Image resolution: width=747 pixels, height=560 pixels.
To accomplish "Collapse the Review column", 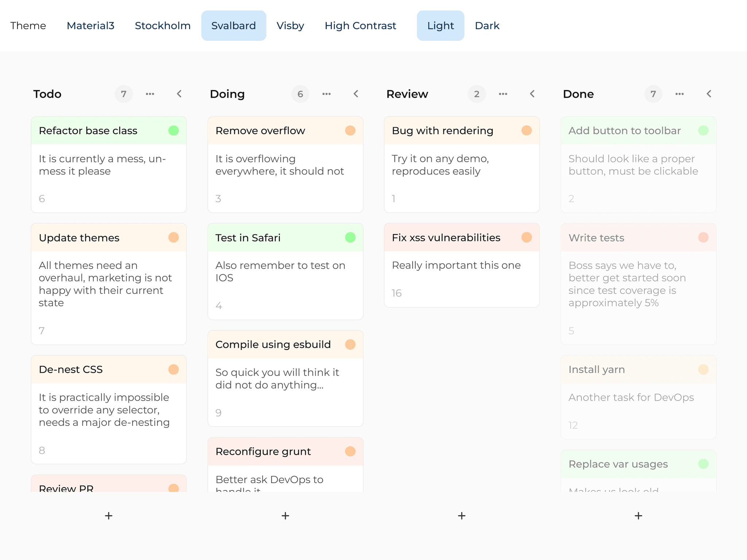I will point(532,94).
